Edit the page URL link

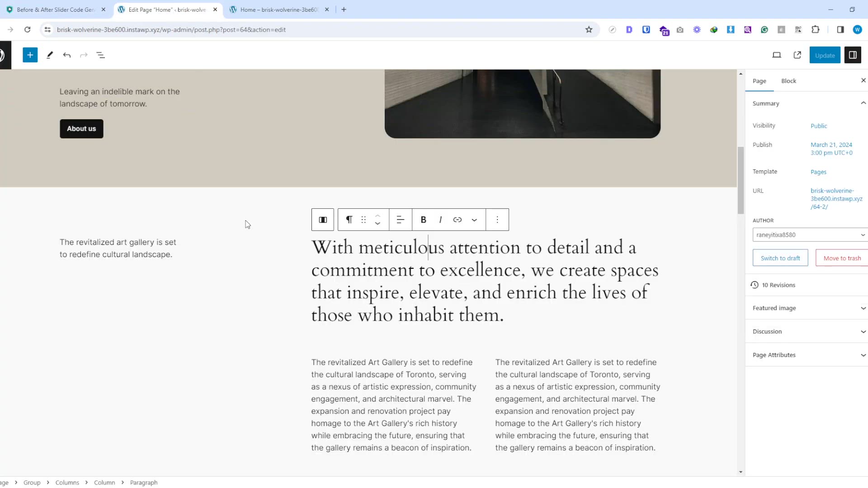tap(836, 199)
